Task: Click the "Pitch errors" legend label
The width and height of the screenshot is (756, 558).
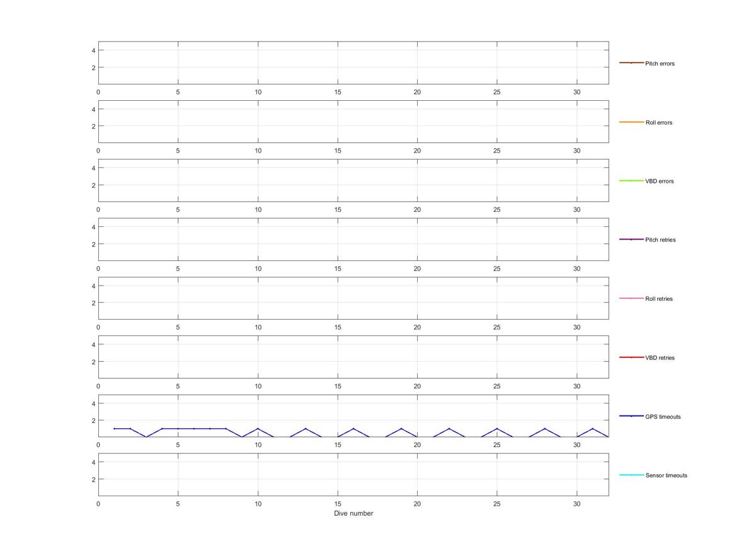Action: pyautogui.click(x=660, y=64)
